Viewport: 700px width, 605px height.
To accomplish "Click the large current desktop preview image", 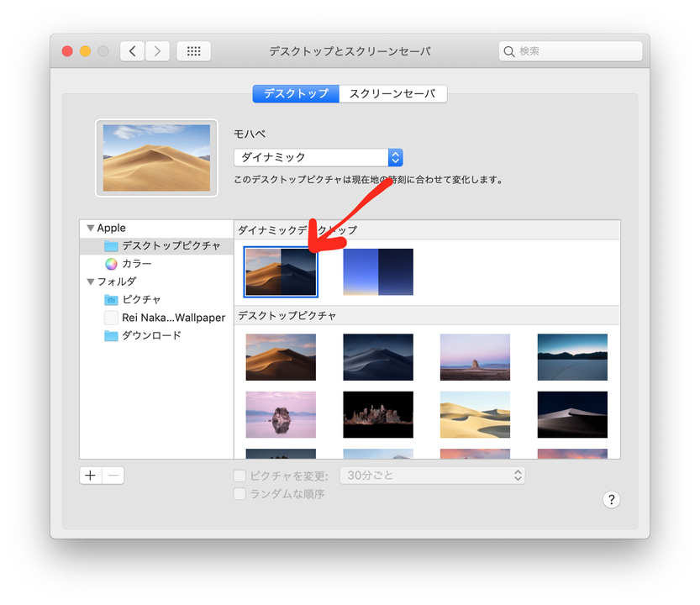I will click(156, 158).
